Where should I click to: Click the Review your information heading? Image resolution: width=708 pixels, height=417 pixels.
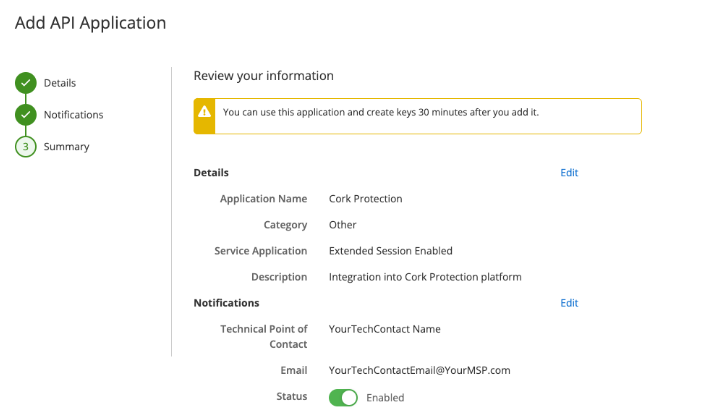[x=263, y=76]
